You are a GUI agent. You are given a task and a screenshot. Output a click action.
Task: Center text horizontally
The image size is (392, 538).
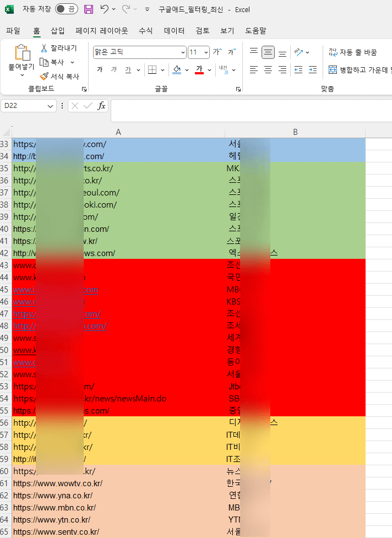coord(268,69)
